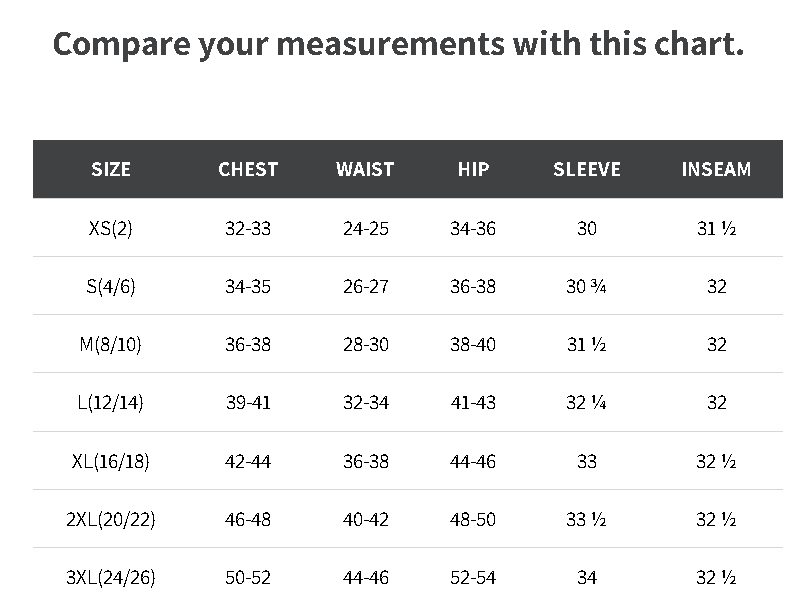Click chest value 36-38 for medium
This screenshot has height=607, width=804.
(248, 344)
